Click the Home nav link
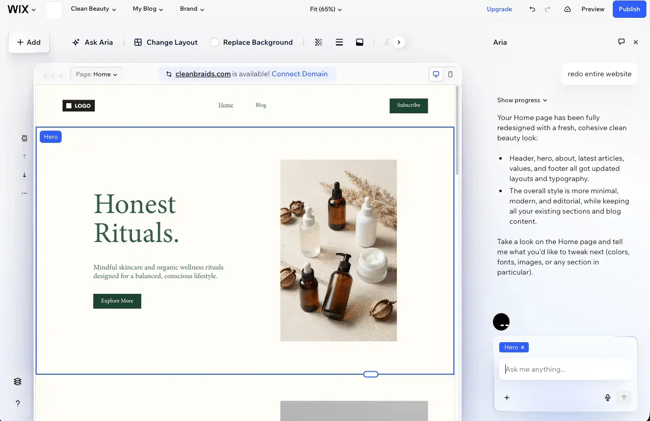Image resolution: width=650 pixels, height=421 pixels. tap(226, 105)
